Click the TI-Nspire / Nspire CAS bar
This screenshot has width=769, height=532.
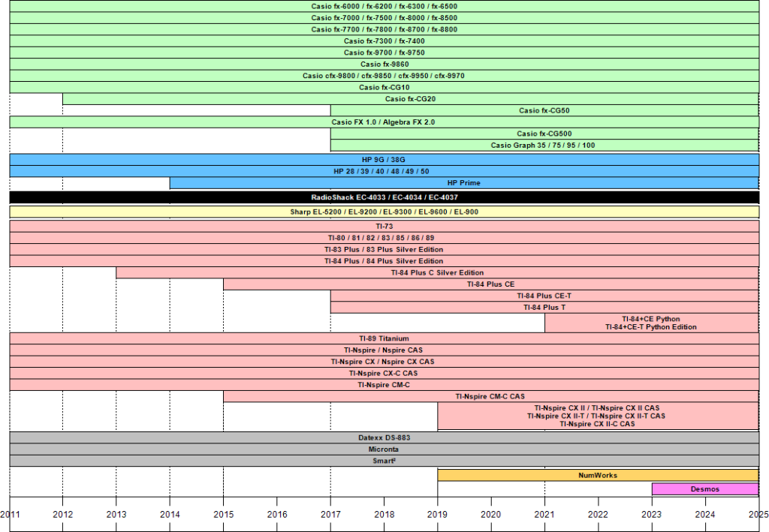384,350
